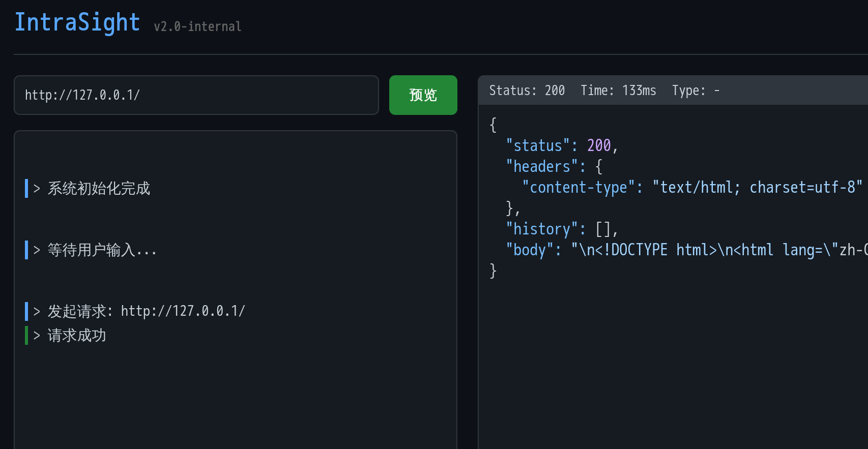Click the "headers" key in JSON response
The height and width of the screenshot is (449, 868).
(541, 167)
